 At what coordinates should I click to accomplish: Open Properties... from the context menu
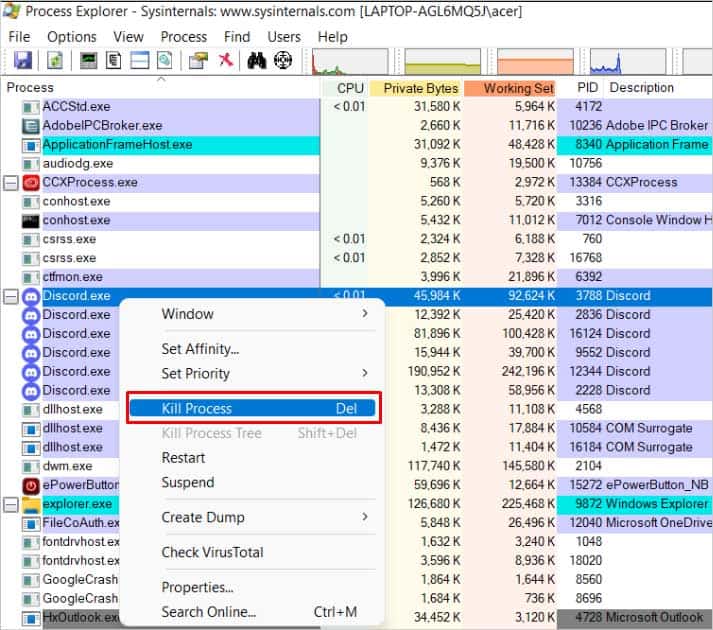(x=253, y=587)
